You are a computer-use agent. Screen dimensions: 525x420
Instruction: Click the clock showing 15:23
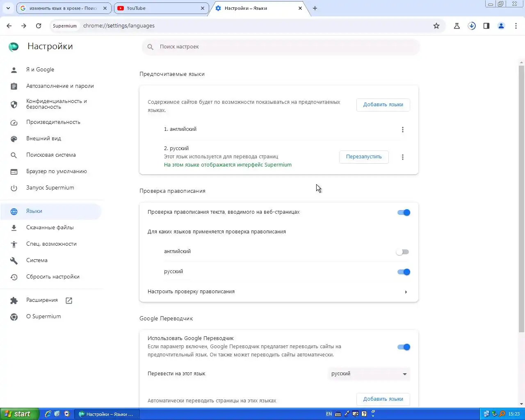pos(514,414)
